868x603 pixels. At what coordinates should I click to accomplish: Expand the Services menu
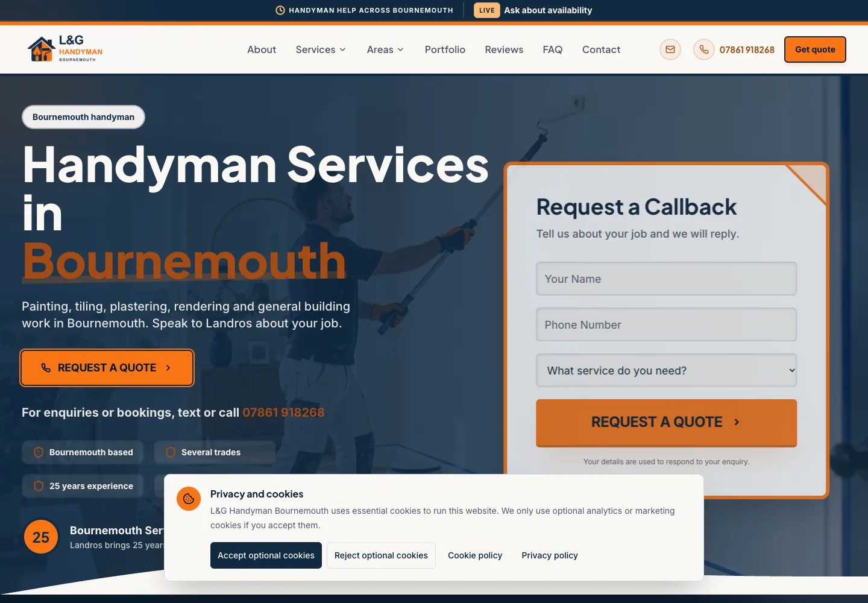pos(321,49)
